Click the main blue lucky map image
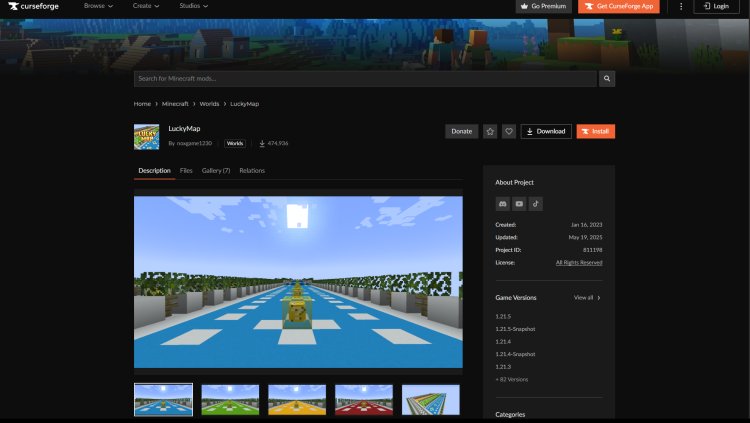Screen dimensions: 750x423 point(298,282)
